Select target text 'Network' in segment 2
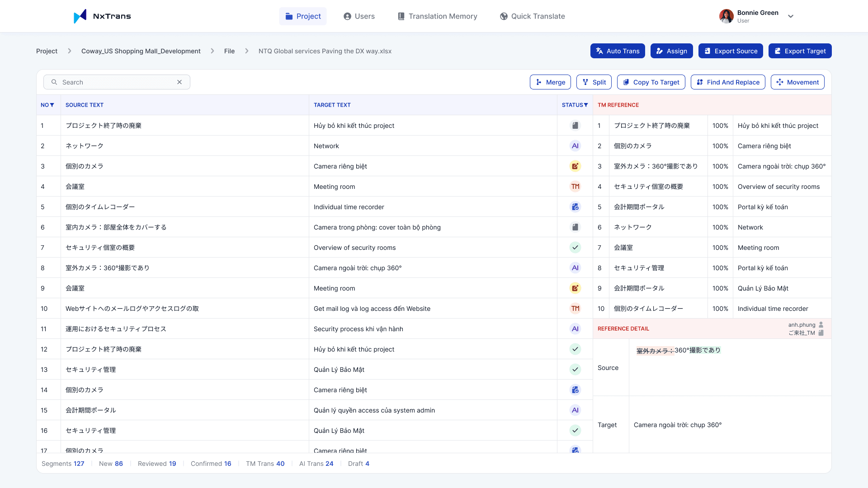868x488 pixels. [326, 146]
